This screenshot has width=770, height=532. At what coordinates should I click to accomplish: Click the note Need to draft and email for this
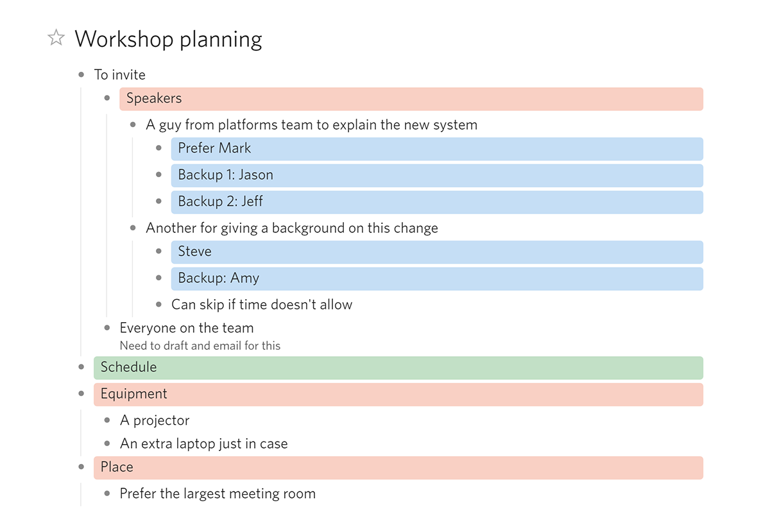point(200,345)
